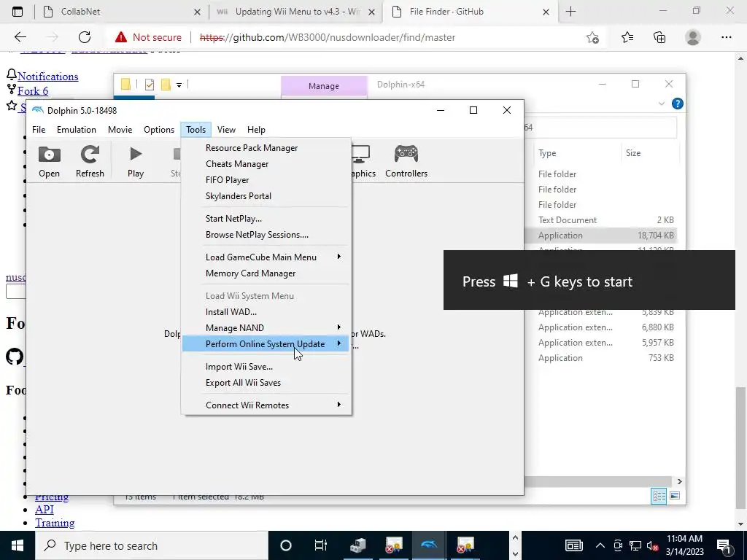Open the browser Favorites list icon
Image resolution: width=747 pixels, height=560 pixels.
coord(627,37)
